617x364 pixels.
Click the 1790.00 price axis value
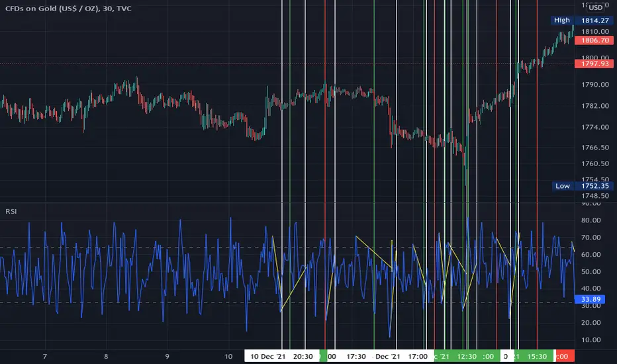pyautogui.click(x=595, y=85)
